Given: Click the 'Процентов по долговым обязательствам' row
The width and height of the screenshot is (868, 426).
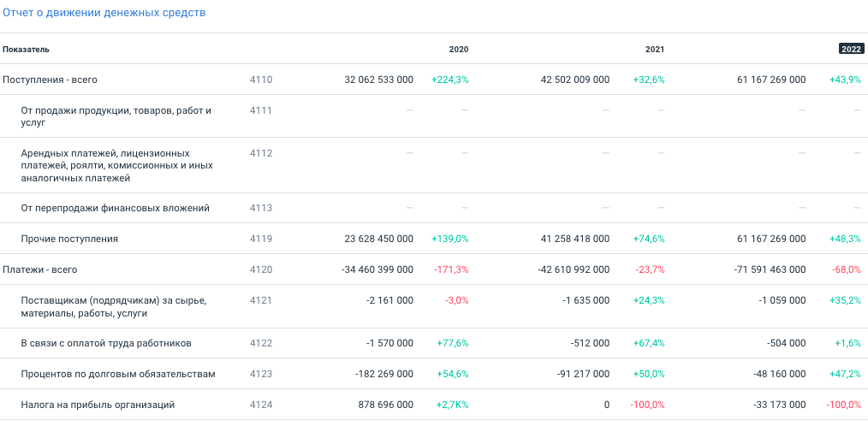Looking at the screenshot, I should click(117, 374).
